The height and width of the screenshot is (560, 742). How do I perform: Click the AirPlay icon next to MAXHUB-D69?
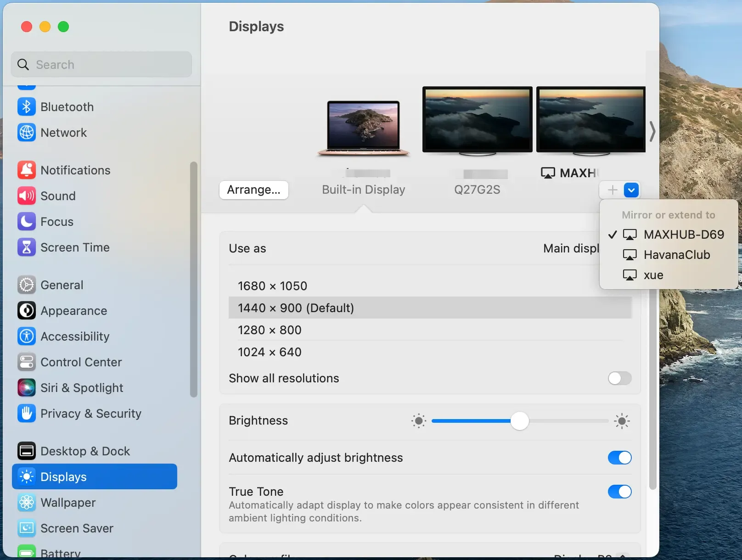pos(630,235)
